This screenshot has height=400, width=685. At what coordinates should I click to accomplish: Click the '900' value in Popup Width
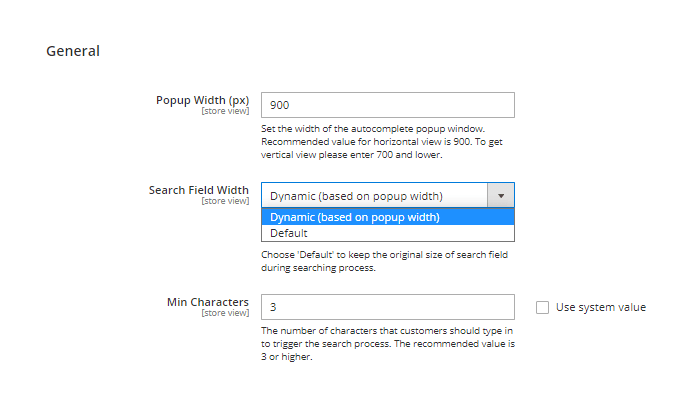click(280, 105)
